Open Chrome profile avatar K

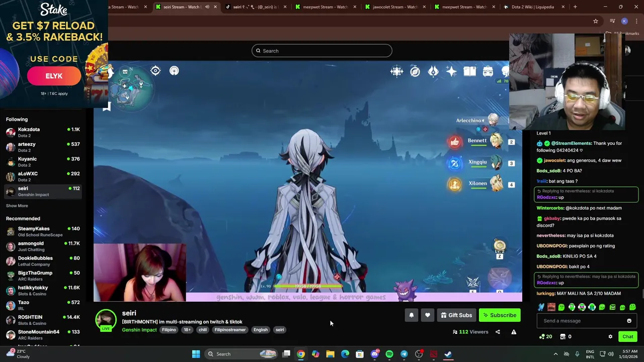(x=624, y=21)
